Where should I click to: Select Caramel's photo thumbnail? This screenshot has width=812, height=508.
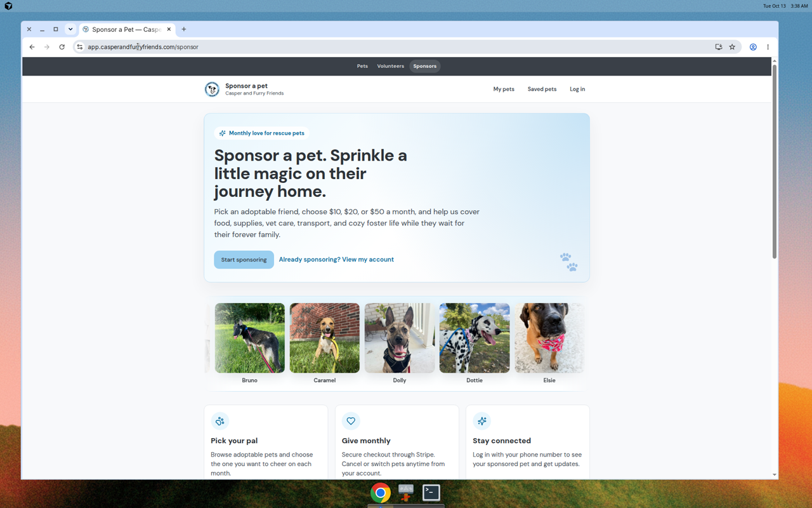pyautogui.click(x=325, y=338)
